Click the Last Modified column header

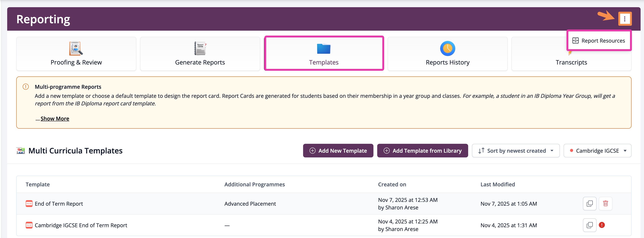[497, 184]
